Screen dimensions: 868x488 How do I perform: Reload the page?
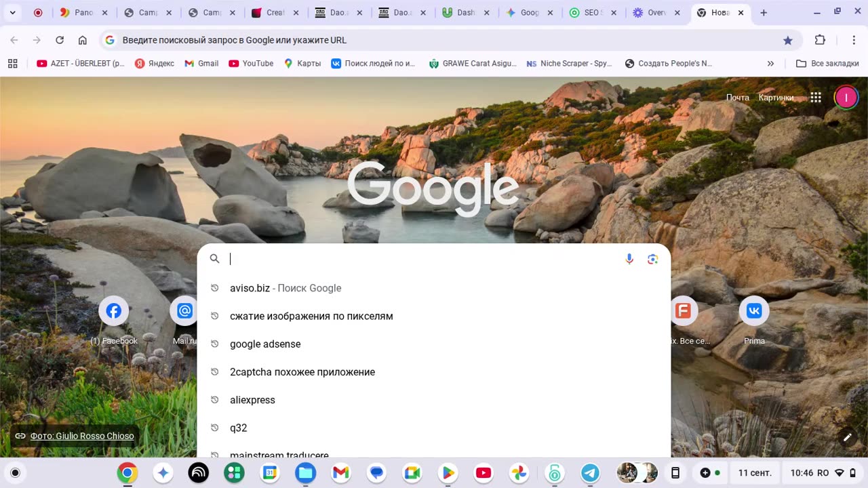[60, 40]
